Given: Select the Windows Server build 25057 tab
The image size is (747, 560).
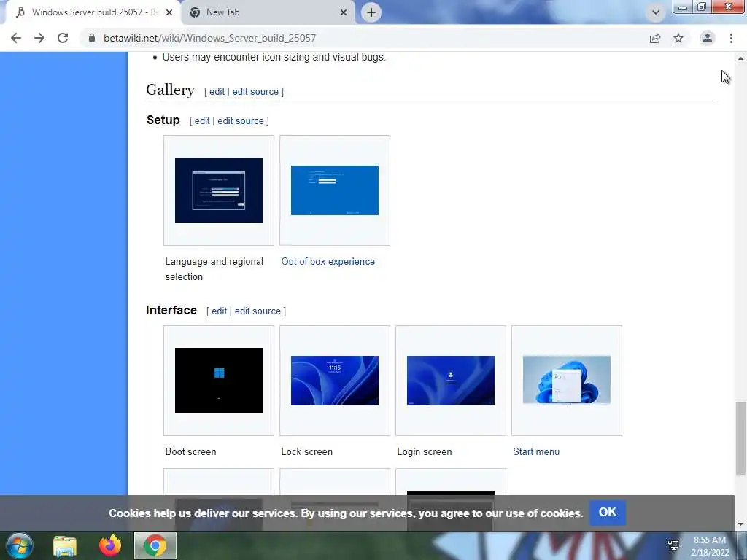Looking at the screenshot, I should (94, 12).
